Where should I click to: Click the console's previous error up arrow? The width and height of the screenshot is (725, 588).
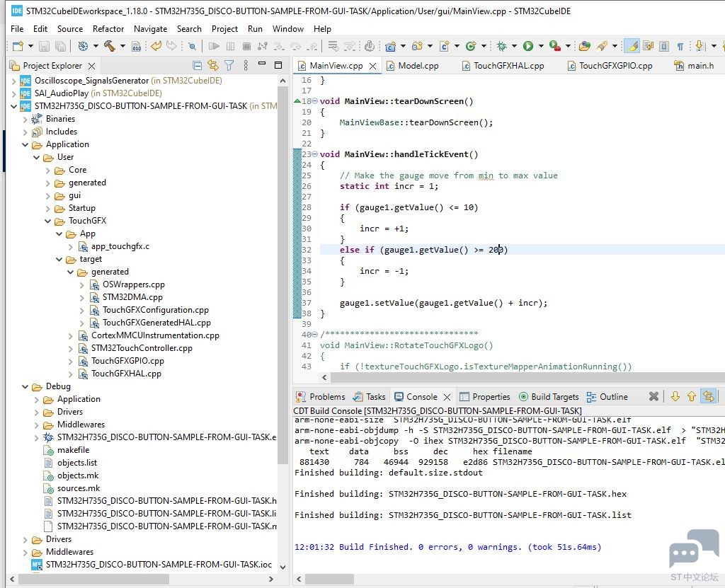click(x=691, y=396)
